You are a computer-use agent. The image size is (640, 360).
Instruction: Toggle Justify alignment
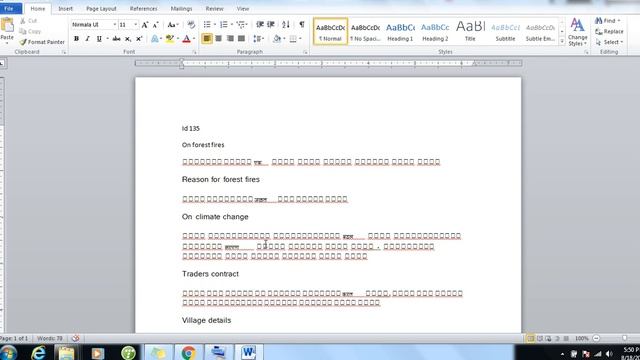click(x=241, y=39)
